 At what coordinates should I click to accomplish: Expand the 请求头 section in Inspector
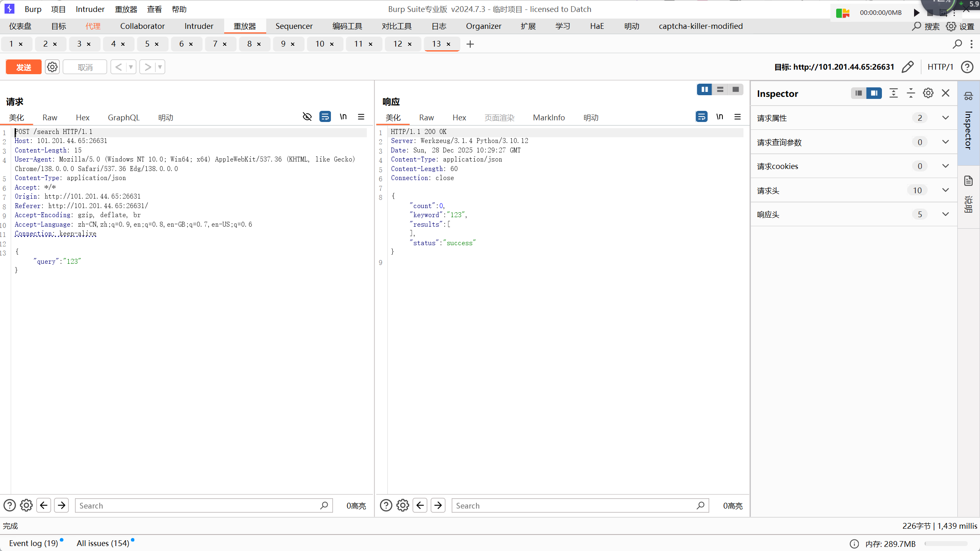click(x=945, y=190)
